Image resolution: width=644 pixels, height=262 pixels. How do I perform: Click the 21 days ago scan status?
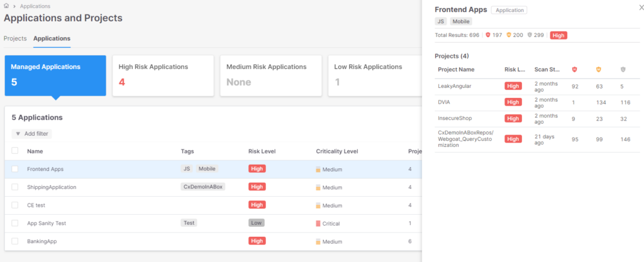pyautogui.click(x=545, y=139)
